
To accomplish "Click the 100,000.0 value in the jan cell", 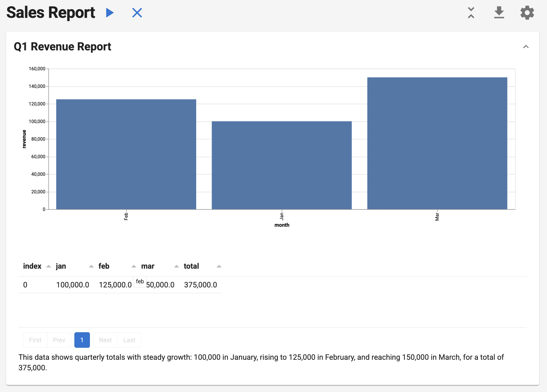I will (x=73, y=284).
